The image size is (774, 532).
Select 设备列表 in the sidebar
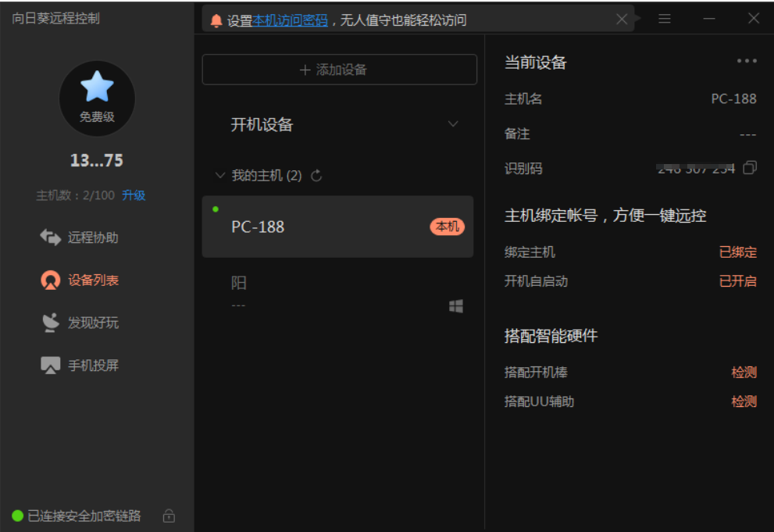point(79,280)
